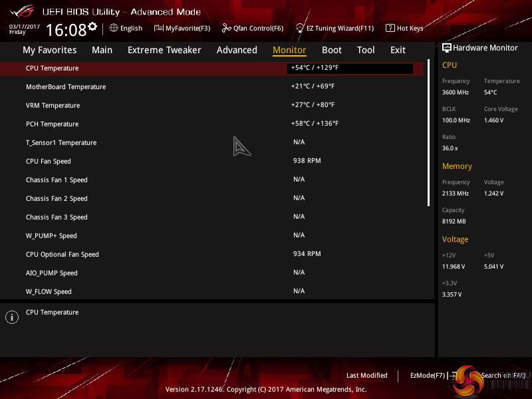Open the Extreme Tweaker tab
Screen dimensions: 532x399
164,50
